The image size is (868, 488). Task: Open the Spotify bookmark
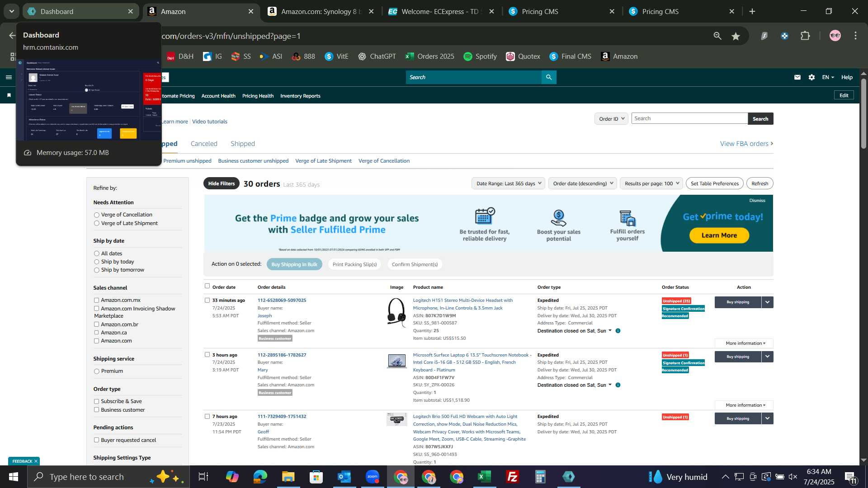point(480,56)
